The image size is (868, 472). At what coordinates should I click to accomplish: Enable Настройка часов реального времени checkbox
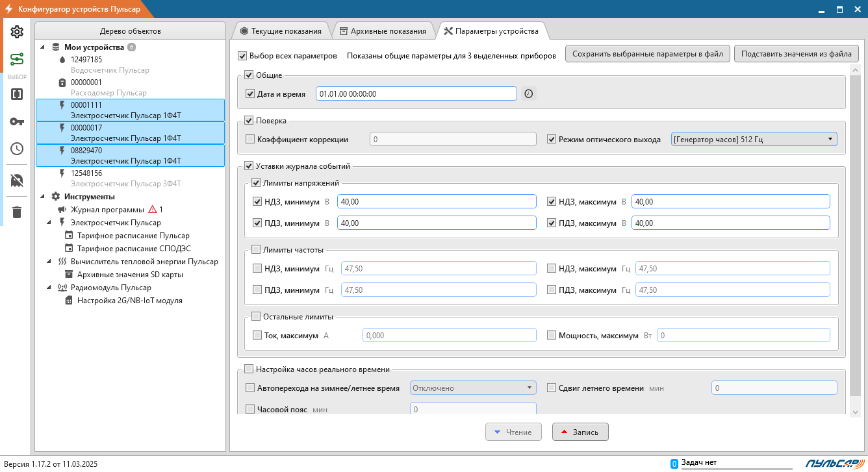249,369
